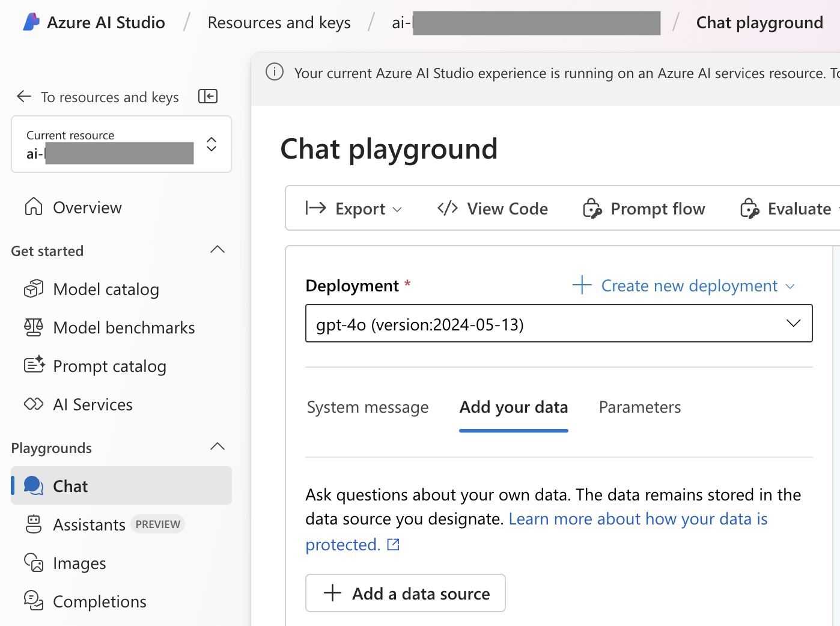Open the Current resource switcher
The image size is (840, 626).
pyautogui.click(x=211, y=144)
